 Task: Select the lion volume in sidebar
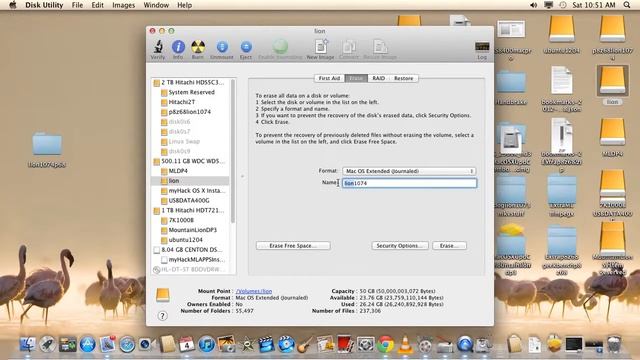coord(189,181)
